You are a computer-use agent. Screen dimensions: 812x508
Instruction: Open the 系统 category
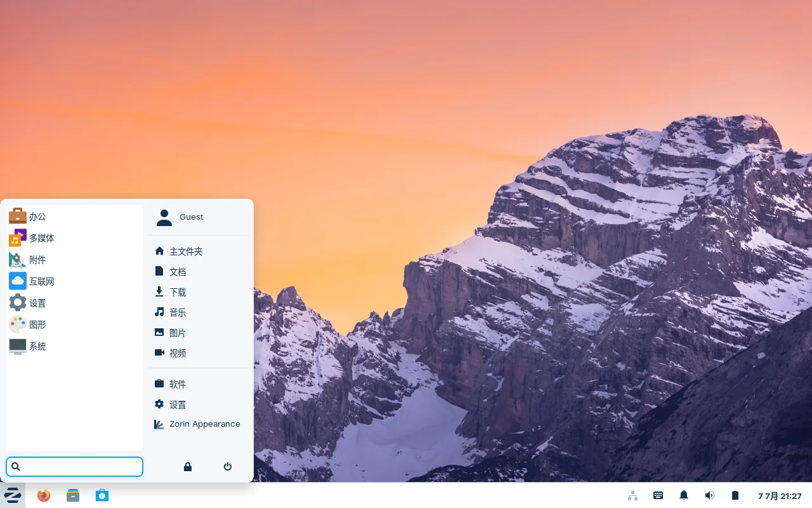point(37,346)
